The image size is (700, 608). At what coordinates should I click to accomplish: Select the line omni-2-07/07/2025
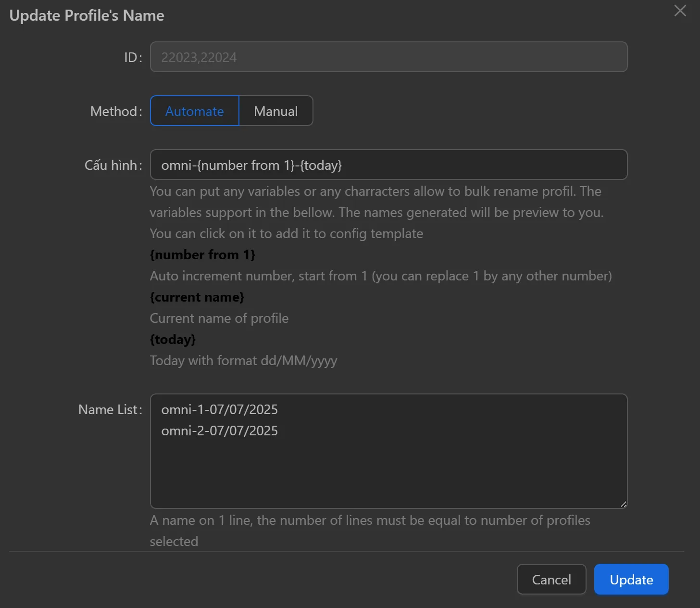(x=220, y=431)
